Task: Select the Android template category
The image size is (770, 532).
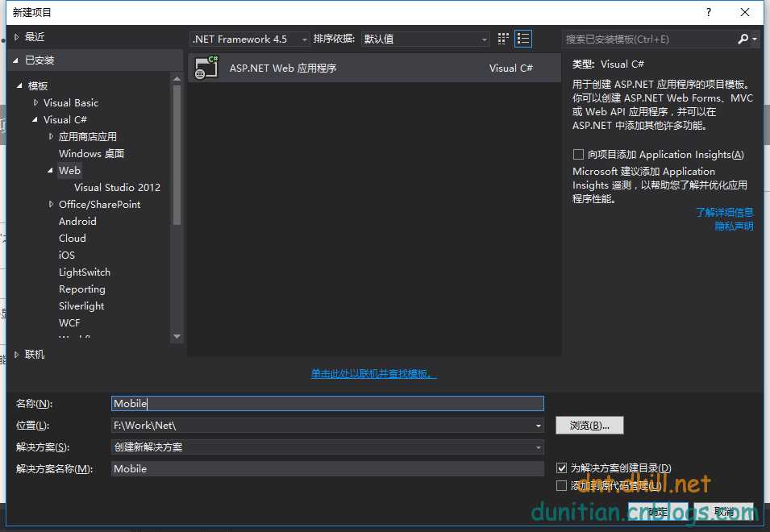Action: [x=77, y=222]
